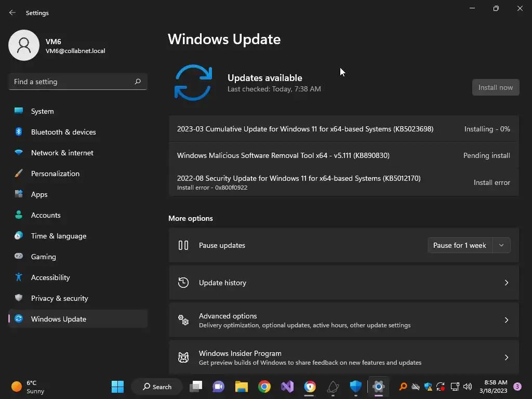The height and width of the screenshot is (399, 532).
Task: Click the orange magnifier tray icon
Action: tap(403, 387)
